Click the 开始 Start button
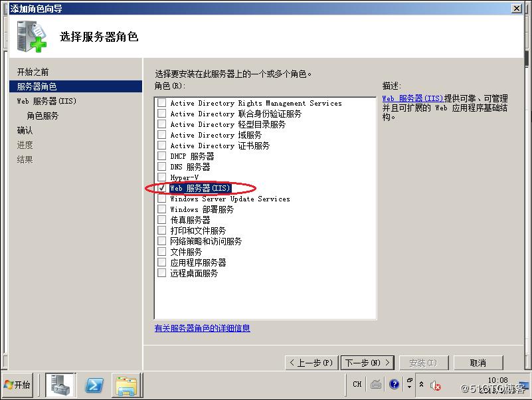532x400 pixels. (x=17, y=385)
